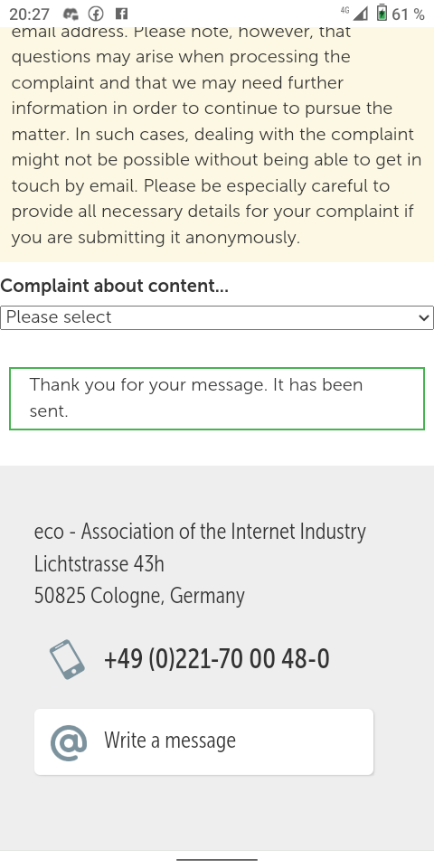Screen dimensions: 434x868
Task: Click the "Thank you for your message" confirmation box
Action: coord(217,399)
